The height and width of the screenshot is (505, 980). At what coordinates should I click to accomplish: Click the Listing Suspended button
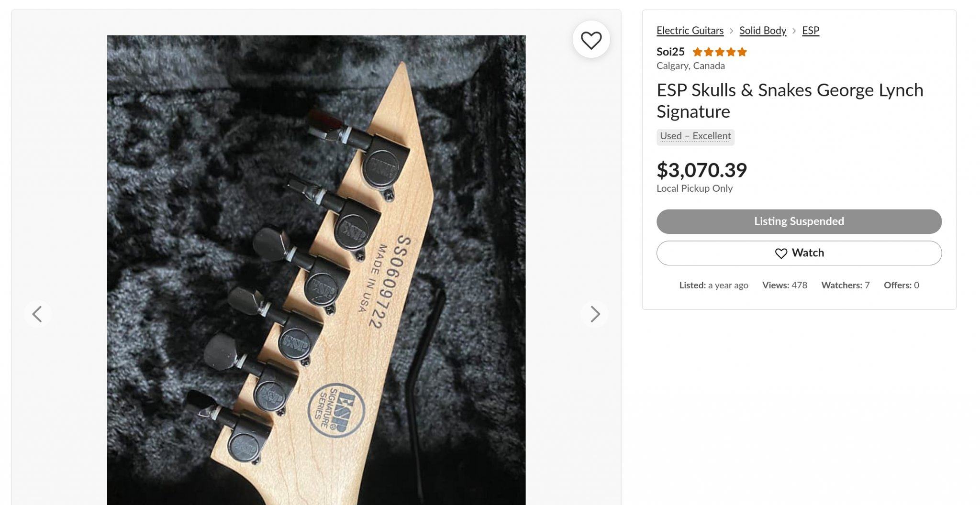point(799,221)
